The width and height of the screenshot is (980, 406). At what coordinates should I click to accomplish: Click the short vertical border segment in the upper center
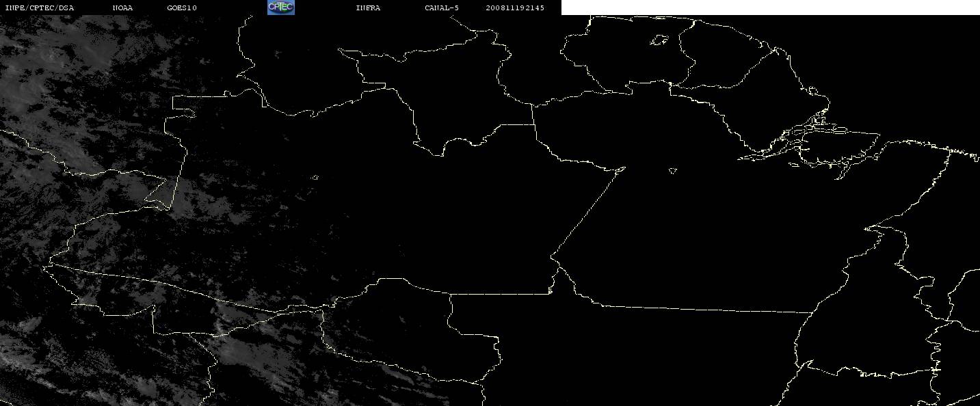click(x=533, y=114)
